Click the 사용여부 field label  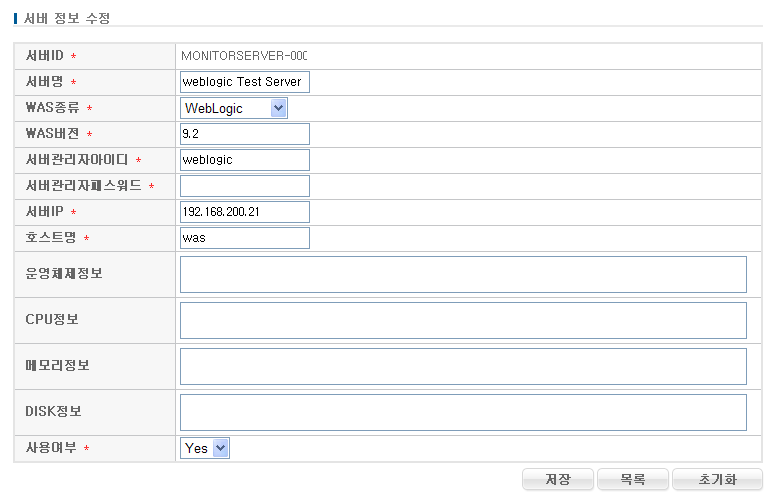[52, 448]
